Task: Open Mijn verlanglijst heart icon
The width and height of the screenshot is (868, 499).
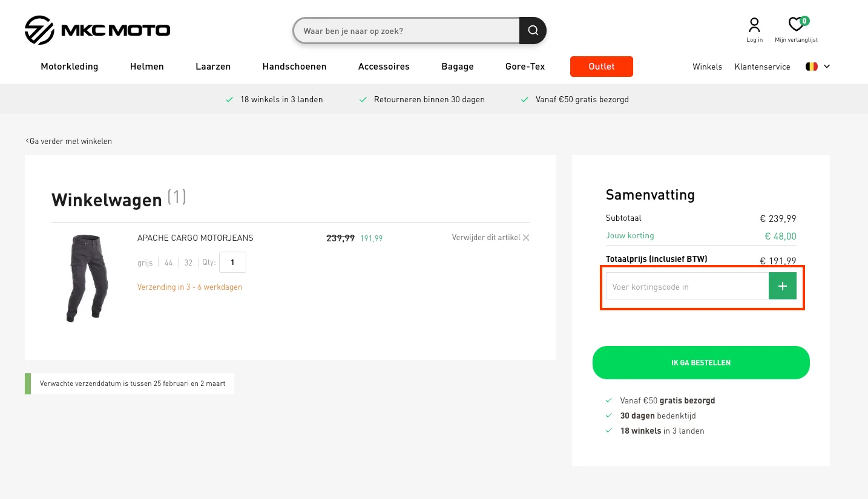Action: coord(796,25)
